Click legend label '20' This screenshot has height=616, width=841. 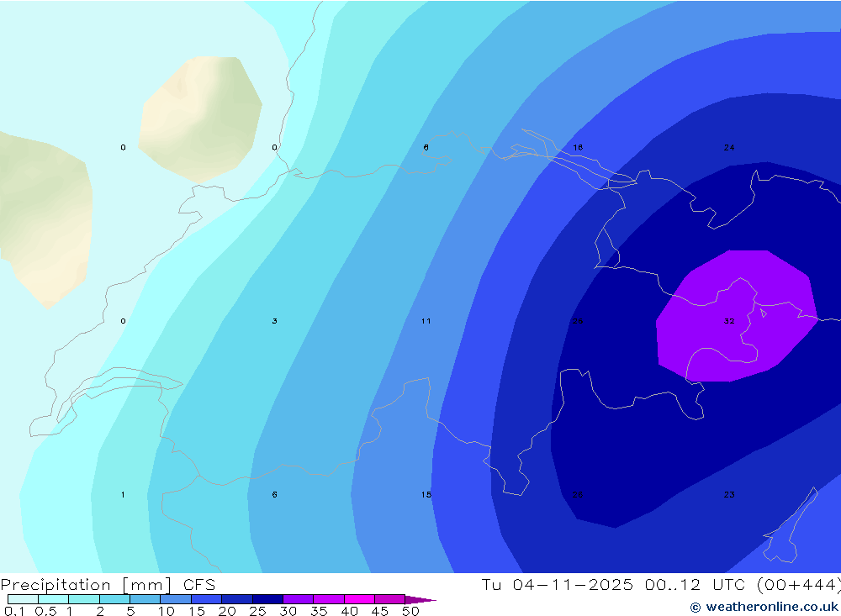click(x=227, y=611)
